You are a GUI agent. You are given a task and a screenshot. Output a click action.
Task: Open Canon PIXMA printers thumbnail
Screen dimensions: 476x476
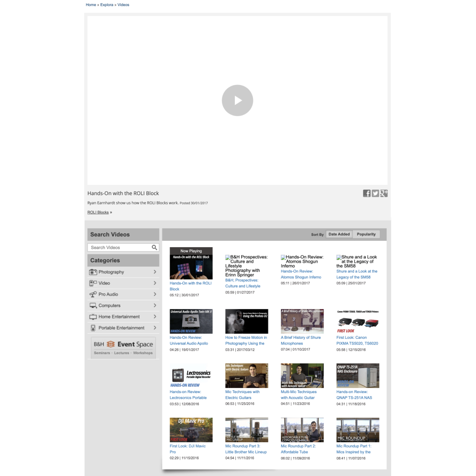pyautogui.click(x=358, y=321)
